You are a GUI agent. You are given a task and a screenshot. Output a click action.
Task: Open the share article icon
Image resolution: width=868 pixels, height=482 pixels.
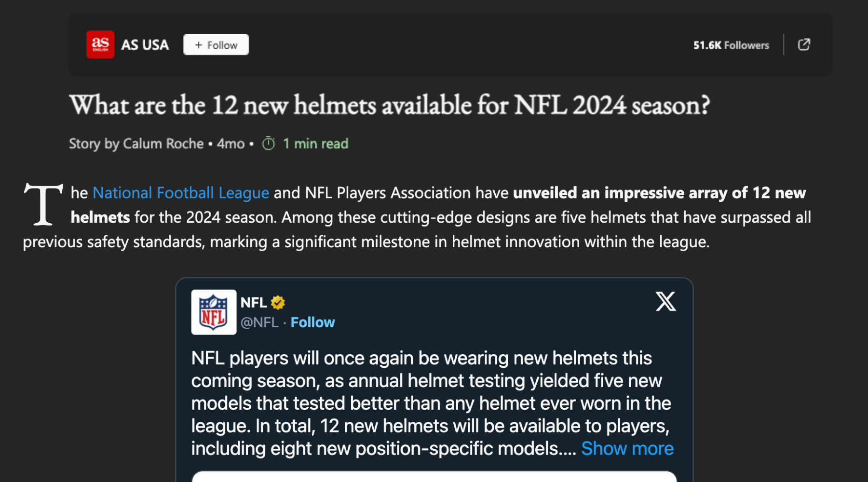pos(804,44)
